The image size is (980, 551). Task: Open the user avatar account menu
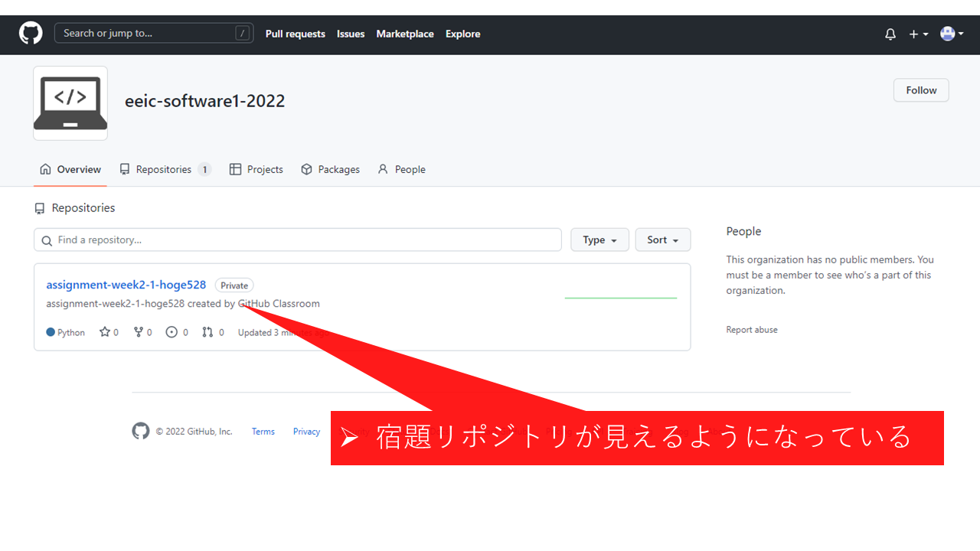pos(952,34)
